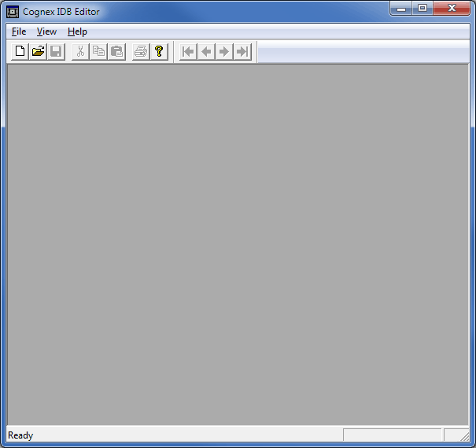
Task: Close the Cognex IDB Editor window
Action: [x=452, y=9]
